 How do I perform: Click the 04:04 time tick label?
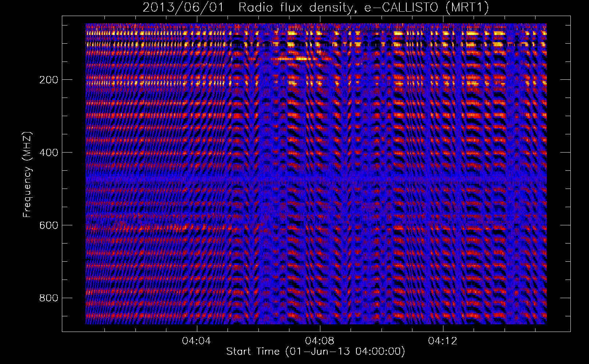pos(197,341)
